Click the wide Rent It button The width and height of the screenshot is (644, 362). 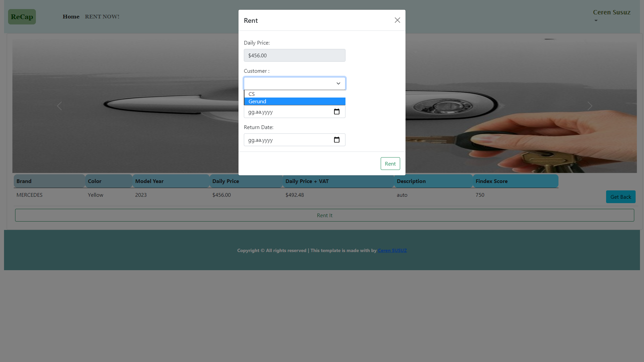pos(324,215)
